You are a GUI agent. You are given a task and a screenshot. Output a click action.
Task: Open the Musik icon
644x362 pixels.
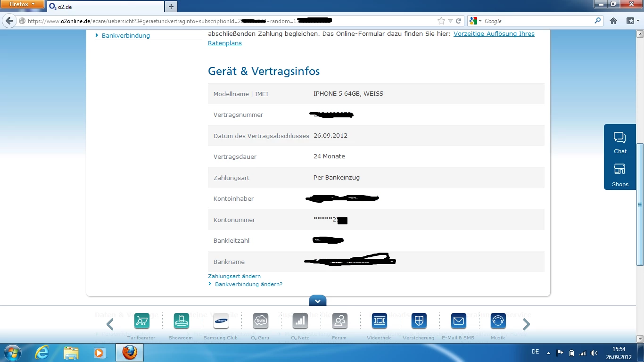[498, 321]
